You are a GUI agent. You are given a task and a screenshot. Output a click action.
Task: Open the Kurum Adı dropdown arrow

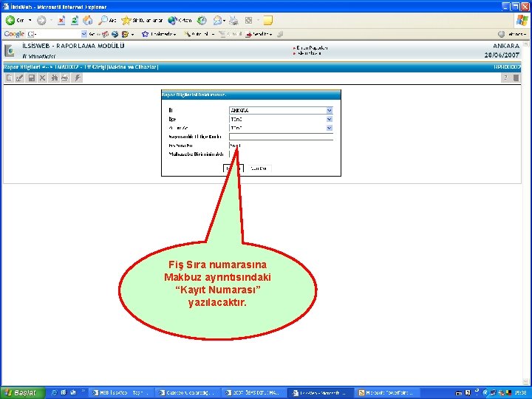[329, 128]
